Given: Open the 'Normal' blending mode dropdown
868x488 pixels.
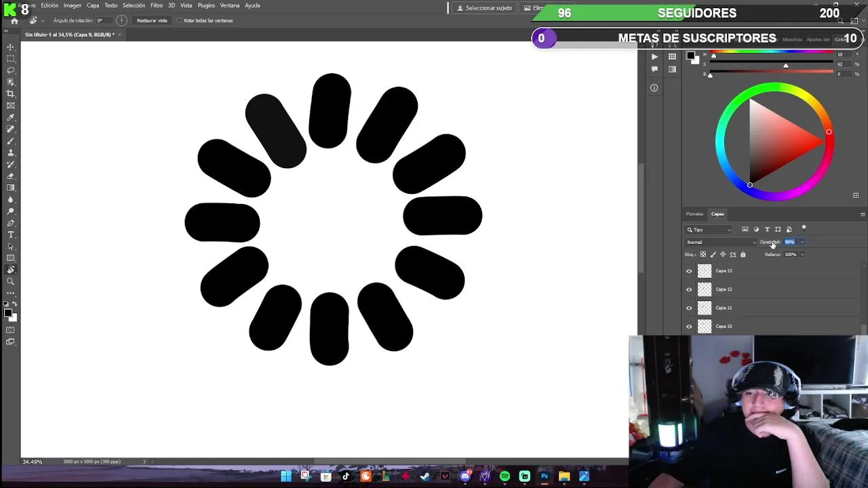Looking at the screenshot, I should pos(721,242).
